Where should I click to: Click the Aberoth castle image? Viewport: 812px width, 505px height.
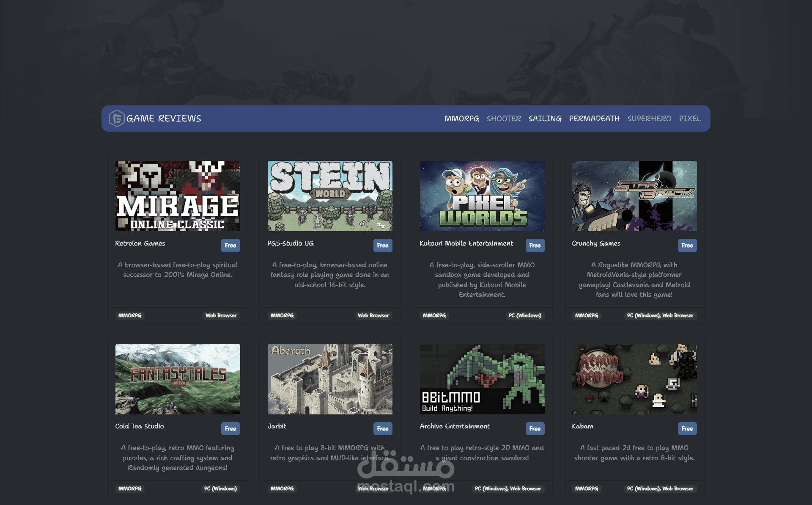[330, 379]
